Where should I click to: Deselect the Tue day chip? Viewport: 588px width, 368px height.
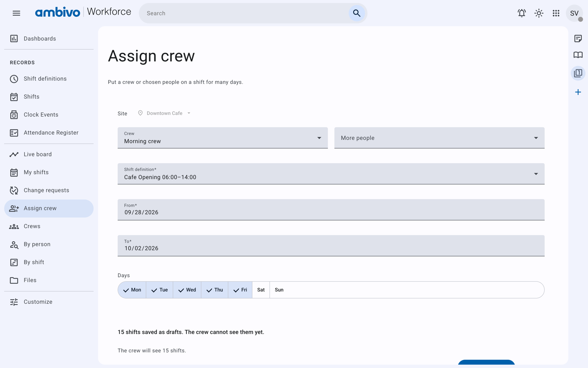click(x=159, y=290)
